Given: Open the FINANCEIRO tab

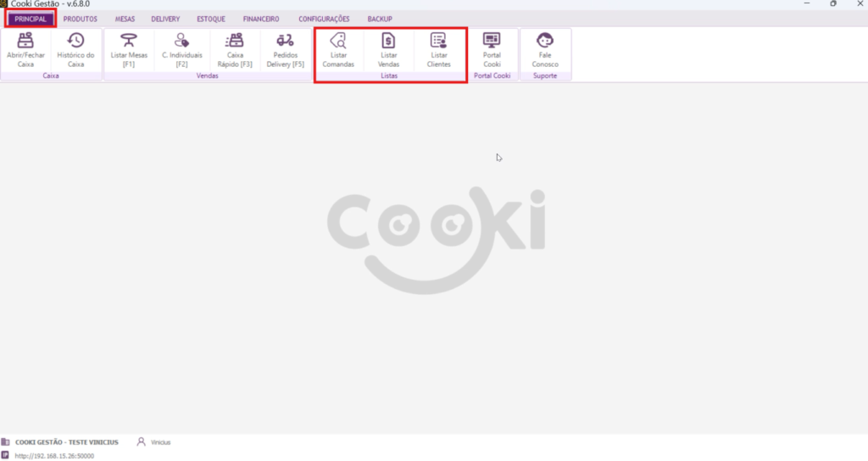Looking at the screenshot, I should 261,19.
